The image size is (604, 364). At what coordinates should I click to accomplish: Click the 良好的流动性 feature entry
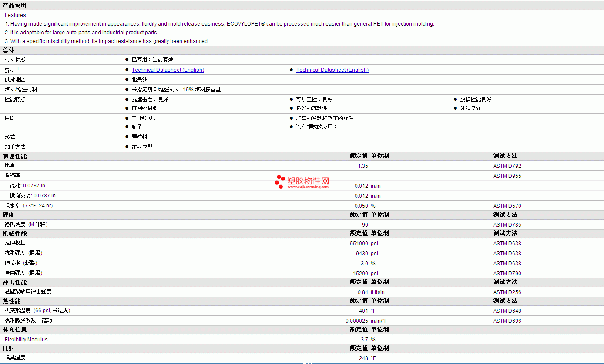click(312, 108)
